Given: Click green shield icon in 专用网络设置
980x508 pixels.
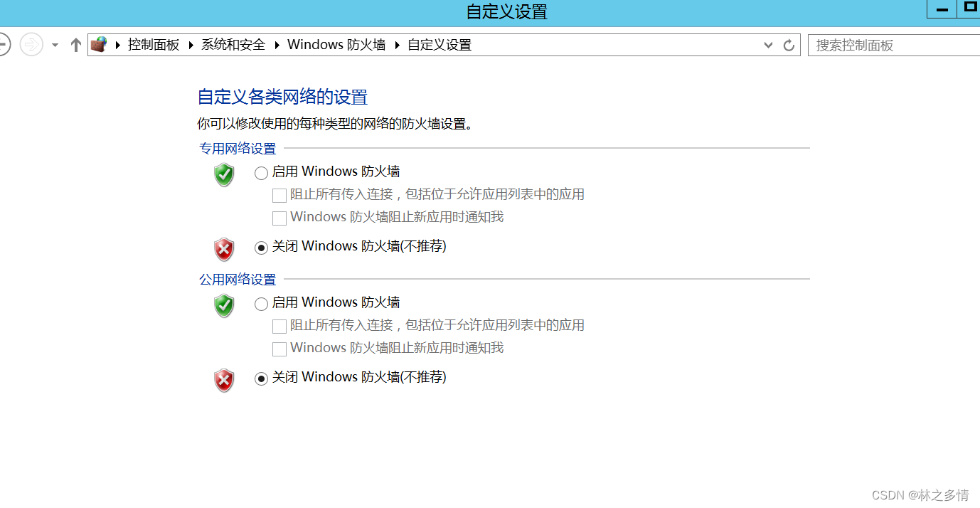Looking at the screenshot, I should (x=224, y=174).
